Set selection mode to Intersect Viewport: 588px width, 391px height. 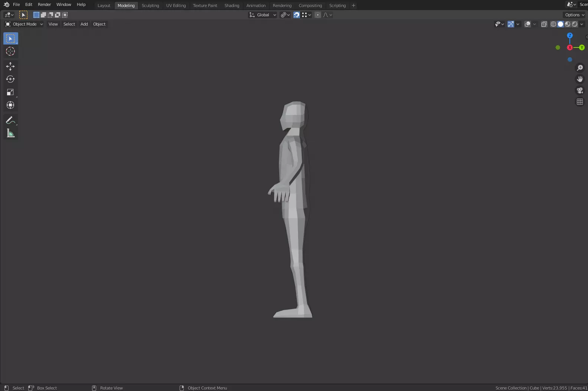point(65,15)
